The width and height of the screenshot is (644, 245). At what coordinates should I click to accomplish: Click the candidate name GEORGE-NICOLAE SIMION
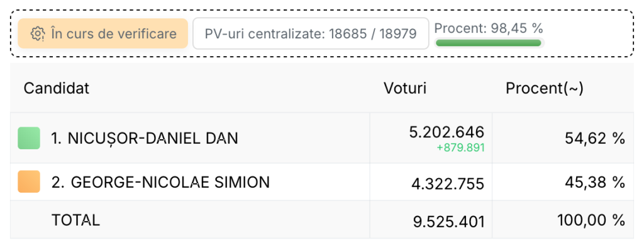(x=160, y=182)
